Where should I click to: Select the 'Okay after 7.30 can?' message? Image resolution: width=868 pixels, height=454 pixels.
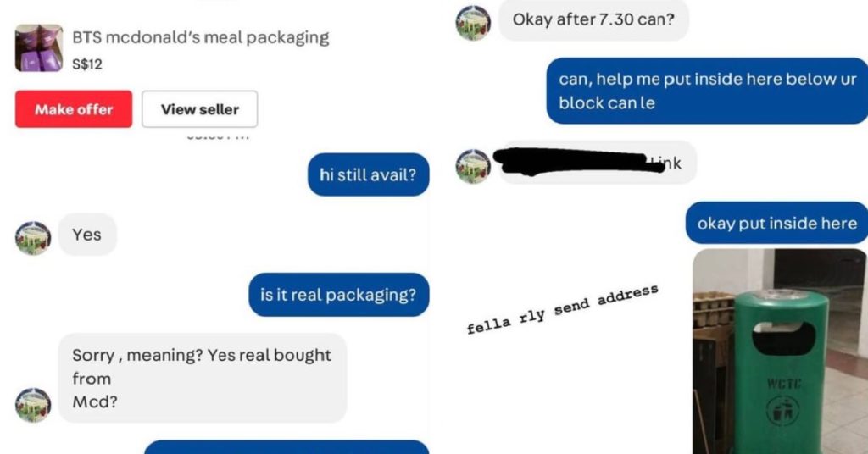coord(593,20)
